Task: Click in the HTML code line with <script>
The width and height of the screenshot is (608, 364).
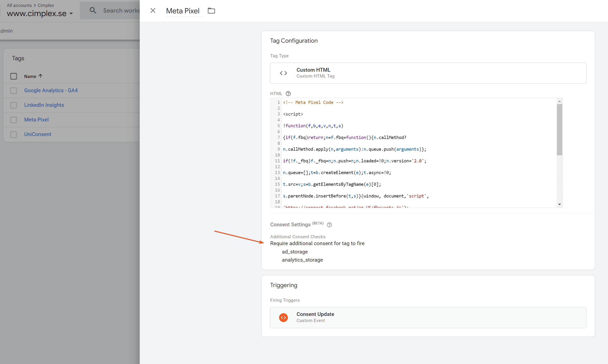Action: 293,114
